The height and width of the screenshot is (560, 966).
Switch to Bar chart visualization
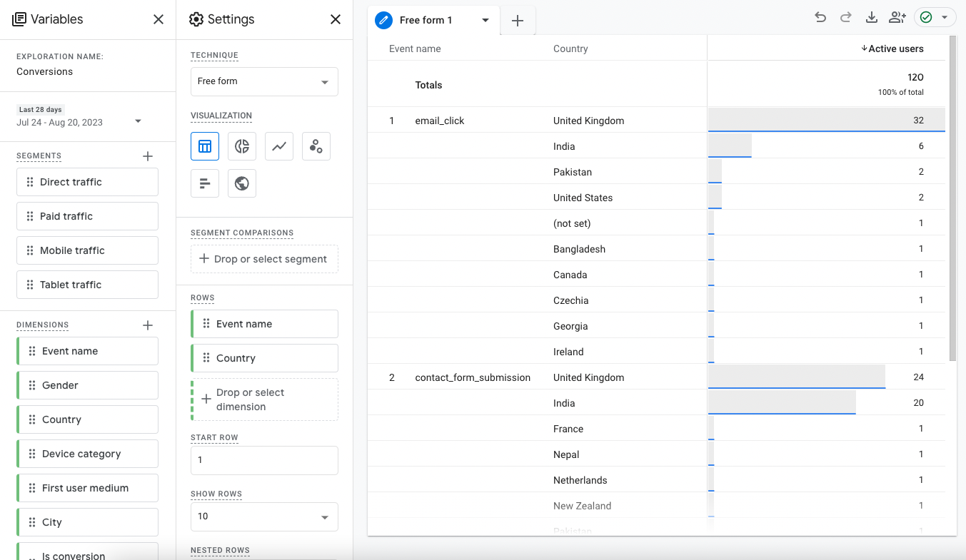coord(205,183)
